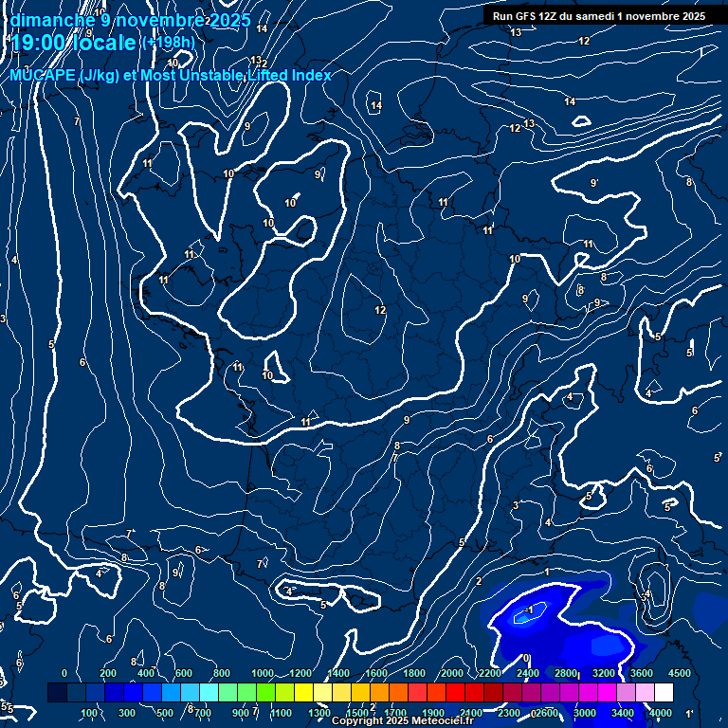728x728 pixels.
Task: Click the '19:00 locale' time label
Action: tap(73, 43)
